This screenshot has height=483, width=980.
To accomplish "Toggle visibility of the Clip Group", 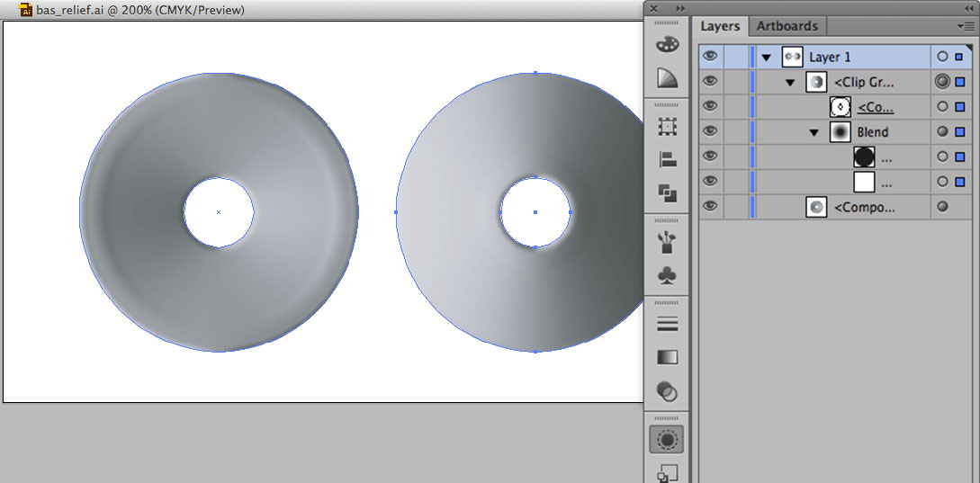I will click(709, 81).
